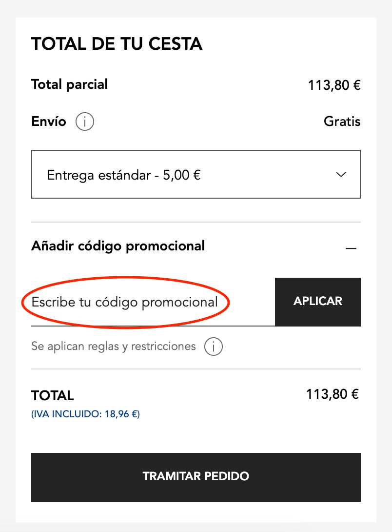Screen dimensions: 392x532
Task: Click the TOTAL DE TU CESTA heading
Action: [117, 44]
